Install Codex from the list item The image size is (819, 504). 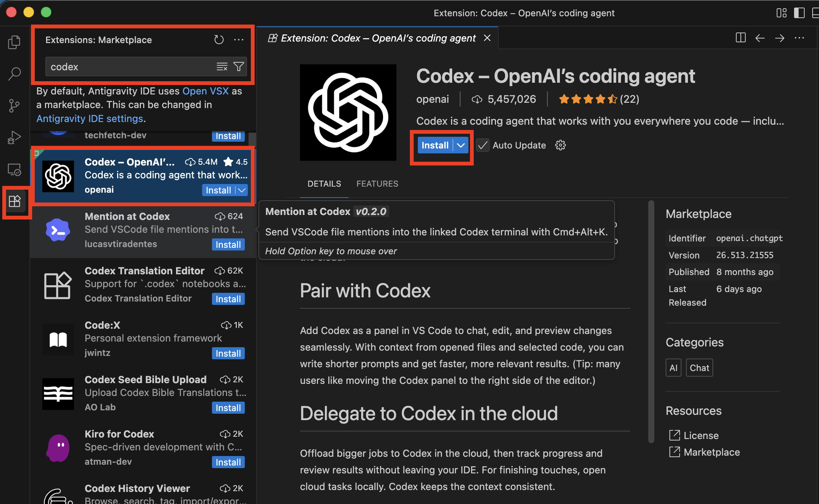(x=219, y=190)
